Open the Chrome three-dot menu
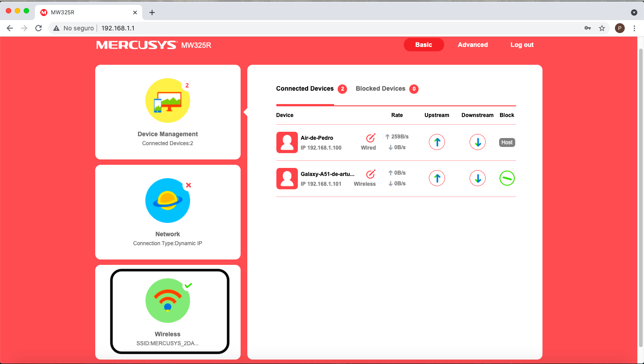This screenshot has width=644, height=364. 634,28
